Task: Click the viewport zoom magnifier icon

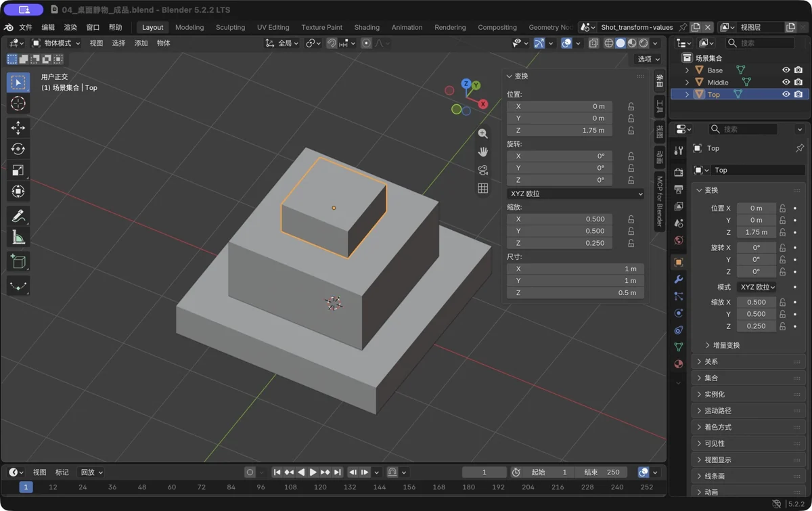Action: [482, 134]
